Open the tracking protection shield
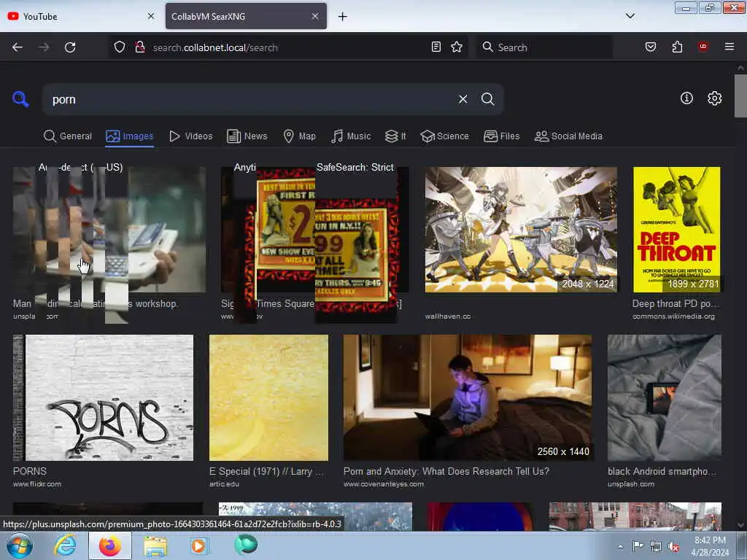Screen dimensions: 747x560 pos(120,47)
